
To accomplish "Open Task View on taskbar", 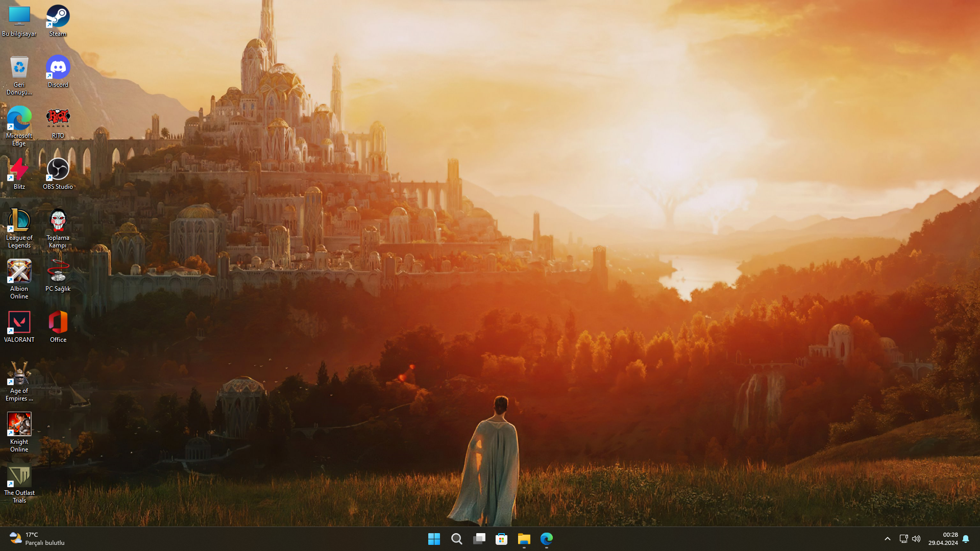I will [x=479, y=539].
